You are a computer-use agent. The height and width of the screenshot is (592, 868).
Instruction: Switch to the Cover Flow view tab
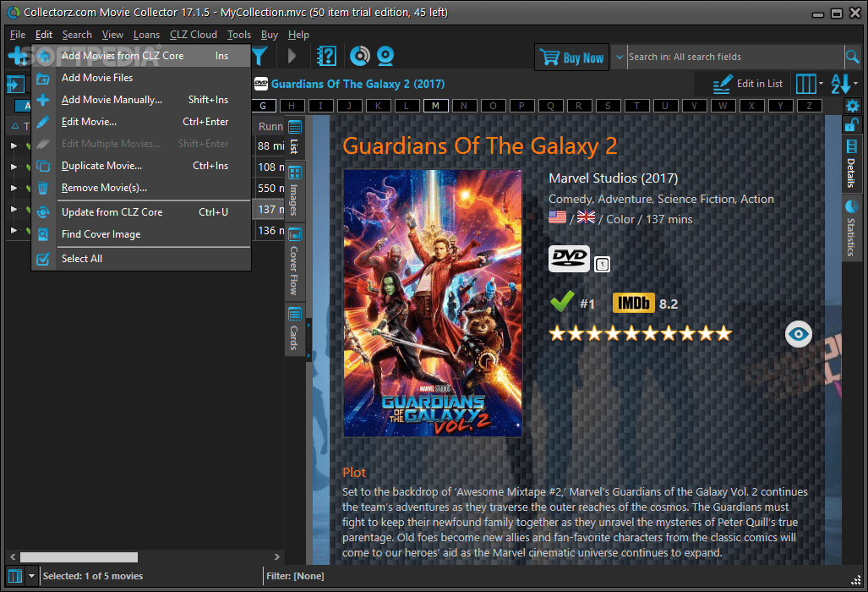(294, 262)
